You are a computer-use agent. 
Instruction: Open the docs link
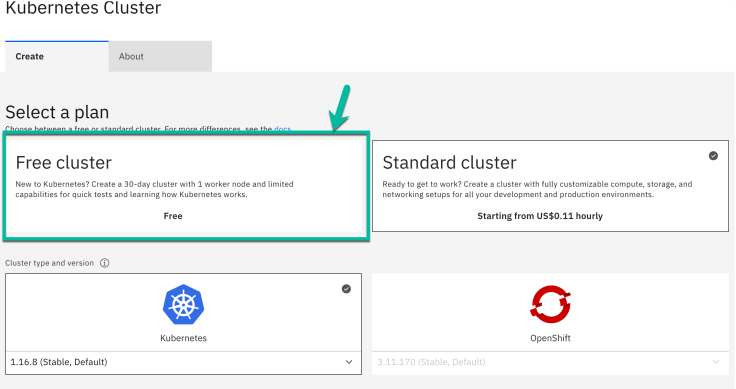282,129
